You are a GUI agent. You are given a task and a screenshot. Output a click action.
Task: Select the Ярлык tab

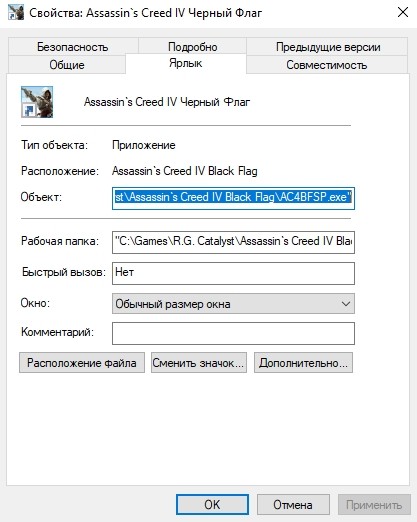coord(186,63)
